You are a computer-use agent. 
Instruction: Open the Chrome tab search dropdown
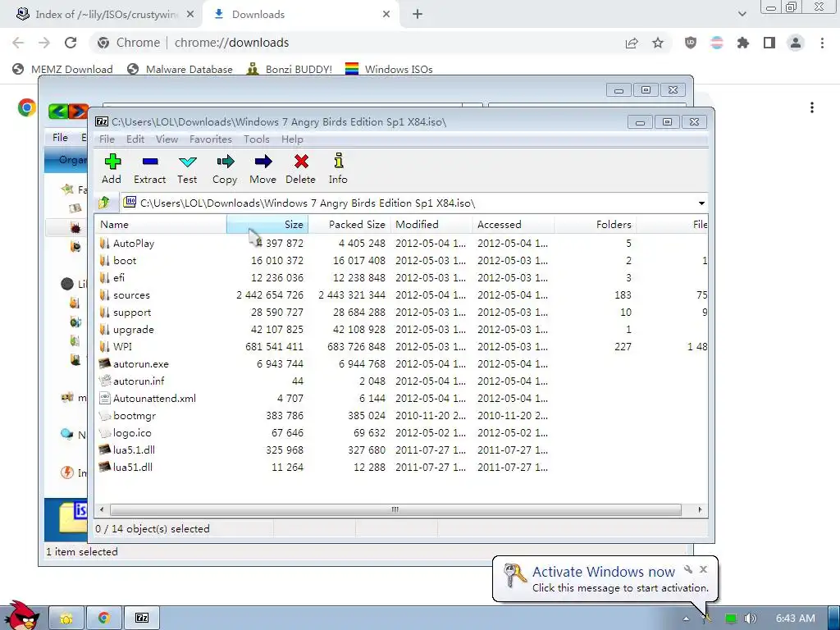tap(742, 15)
